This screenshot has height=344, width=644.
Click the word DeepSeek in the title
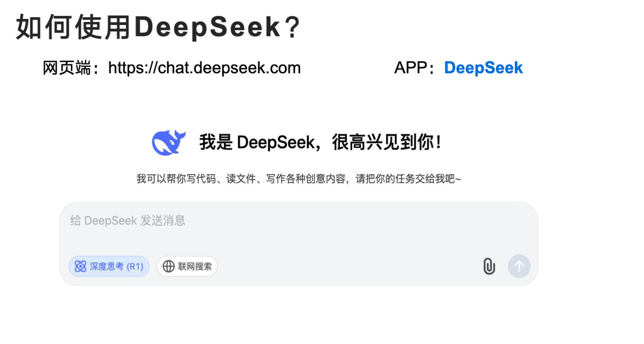(x=207, y=28)
